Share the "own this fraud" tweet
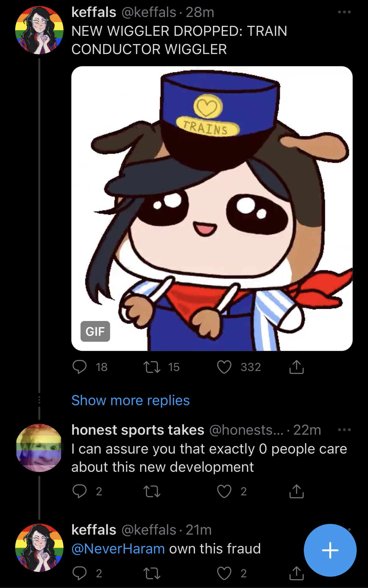 tap(296, 574)
